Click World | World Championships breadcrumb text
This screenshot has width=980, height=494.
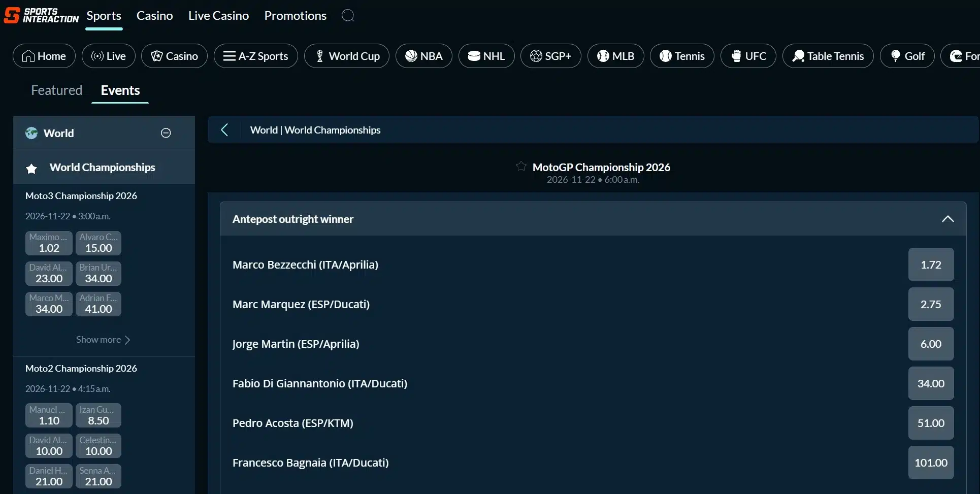315,130
